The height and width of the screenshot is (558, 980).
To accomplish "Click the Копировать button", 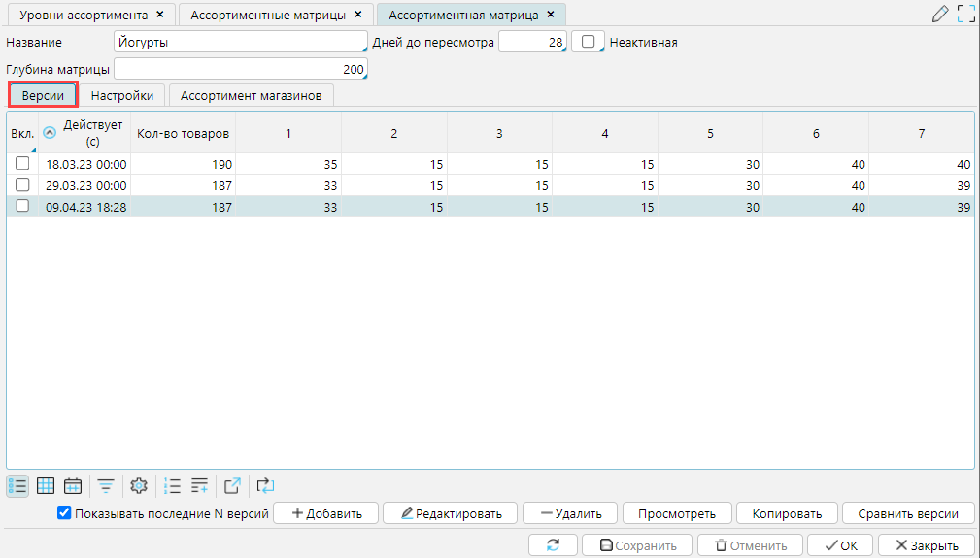I will 786,513.
